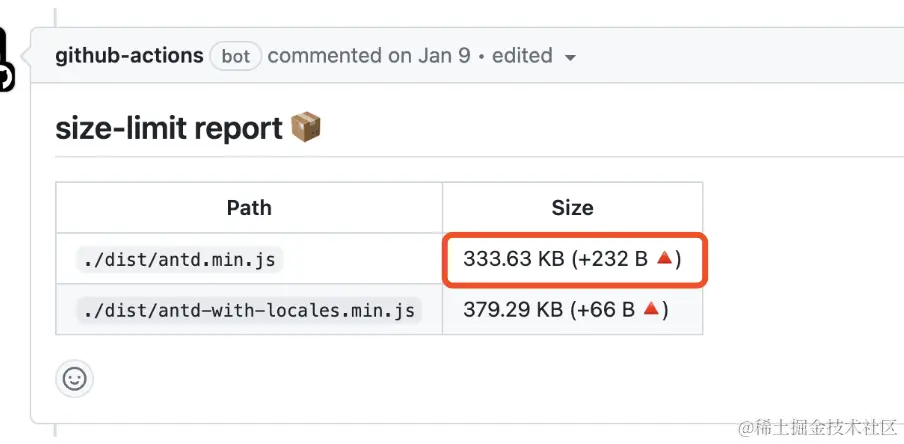The width and height of the screenshot is (904, 444).
Task: Open the github-actions author profile link
Action: click(129, 56)
